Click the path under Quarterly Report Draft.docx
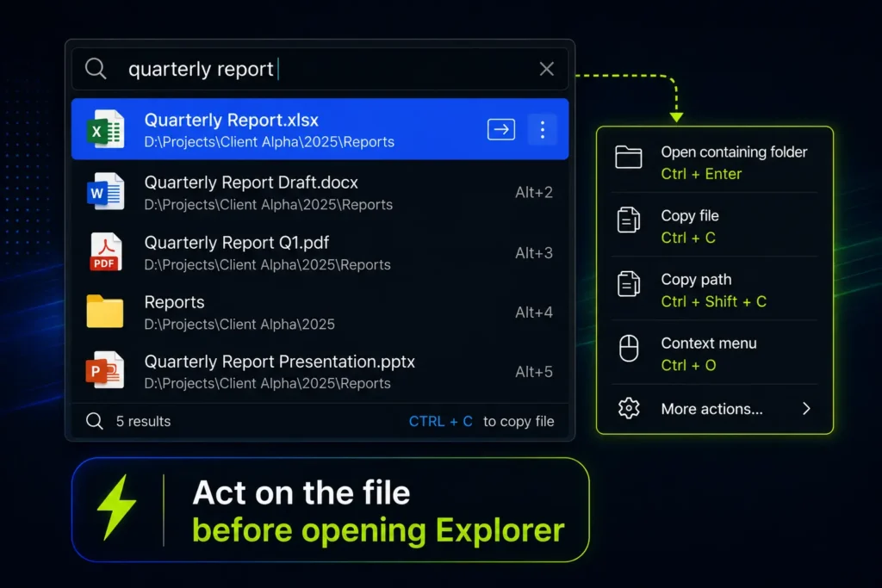Viewport: 882px width, 588px height. click(x=269, y=205)
